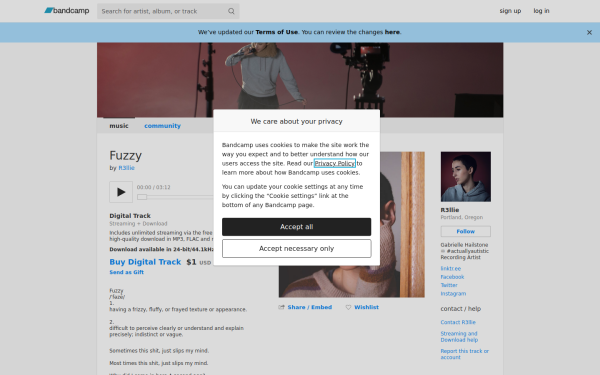Open the Privacy Policy link
600x375 pixels.
pos(335,163)
